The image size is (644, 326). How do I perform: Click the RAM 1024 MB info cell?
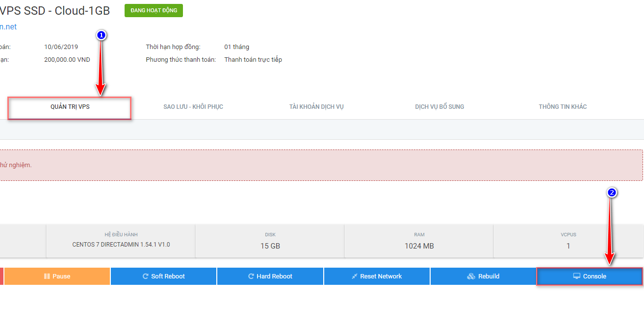[419, 241]
